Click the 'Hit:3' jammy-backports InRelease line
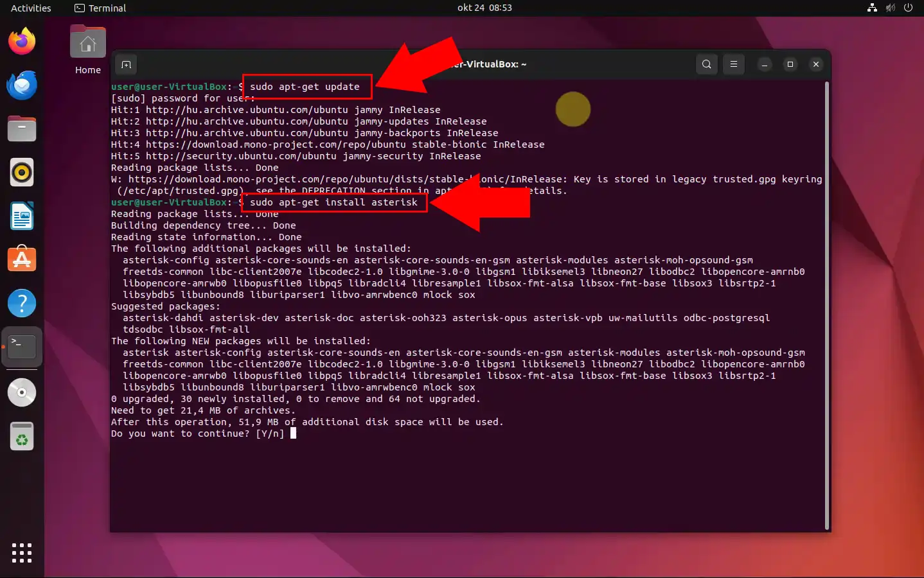The image size is (924, 578). pyautogui.click(x=305, y=133)
